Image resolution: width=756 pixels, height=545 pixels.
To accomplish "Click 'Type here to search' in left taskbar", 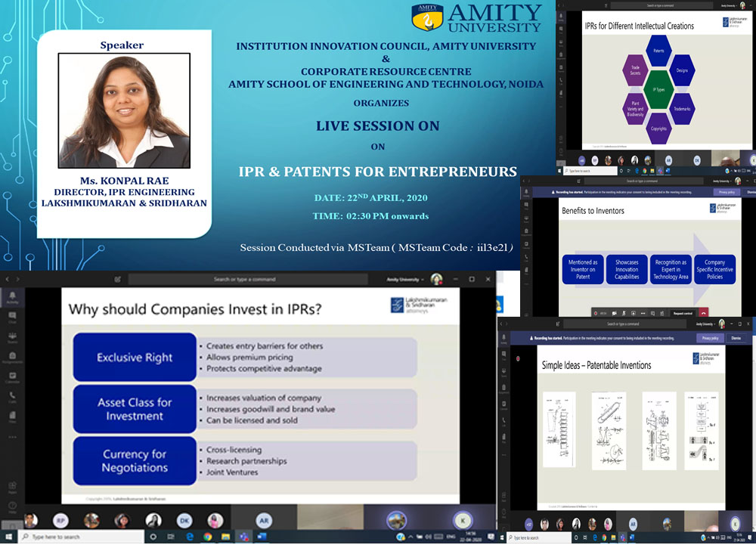I will tap(81, 537).
